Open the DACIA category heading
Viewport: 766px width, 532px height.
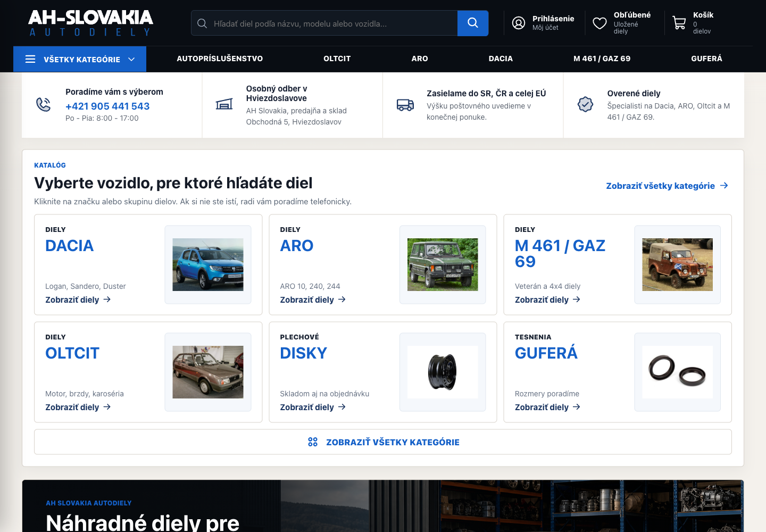[70, 246]
